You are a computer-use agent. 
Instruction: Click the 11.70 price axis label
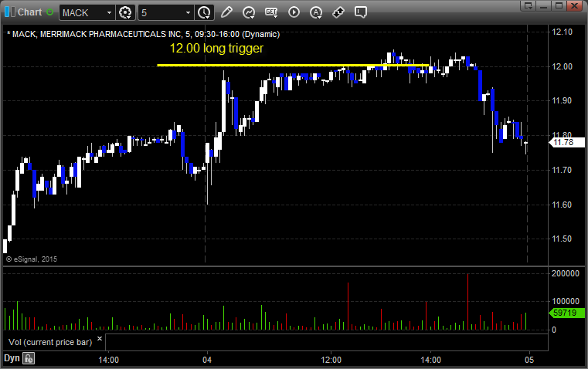(x=563, y=170)
